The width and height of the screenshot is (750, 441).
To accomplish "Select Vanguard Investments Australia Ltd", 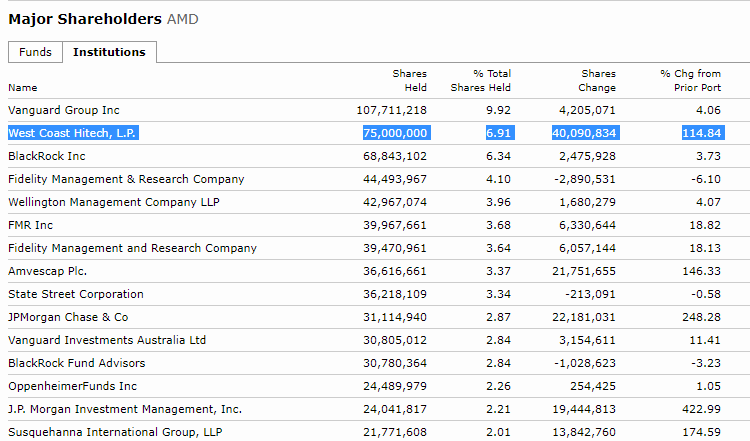I will (107, 340).
